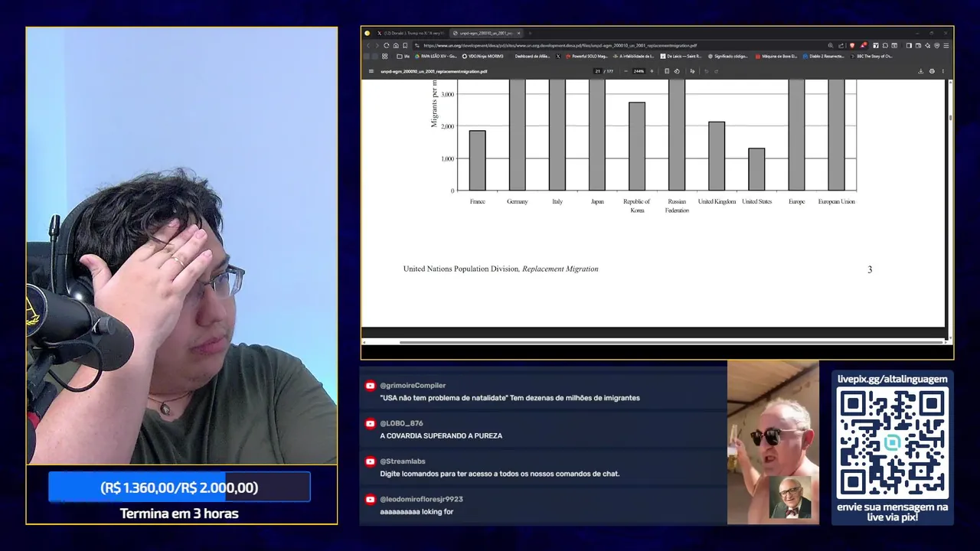Open the VDO.Ninja bookmark

tap(482, 56)
